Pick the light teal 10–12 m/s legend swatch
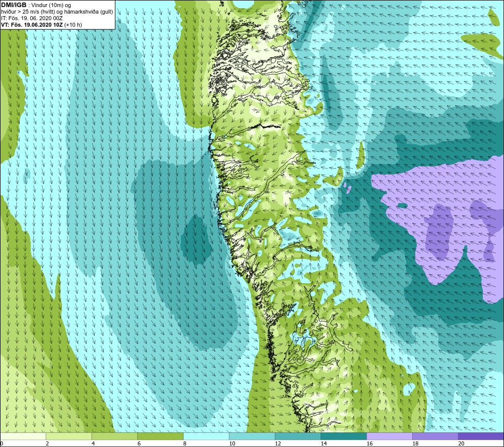Viewport: 504px width, 447px height. pos(252,436)
